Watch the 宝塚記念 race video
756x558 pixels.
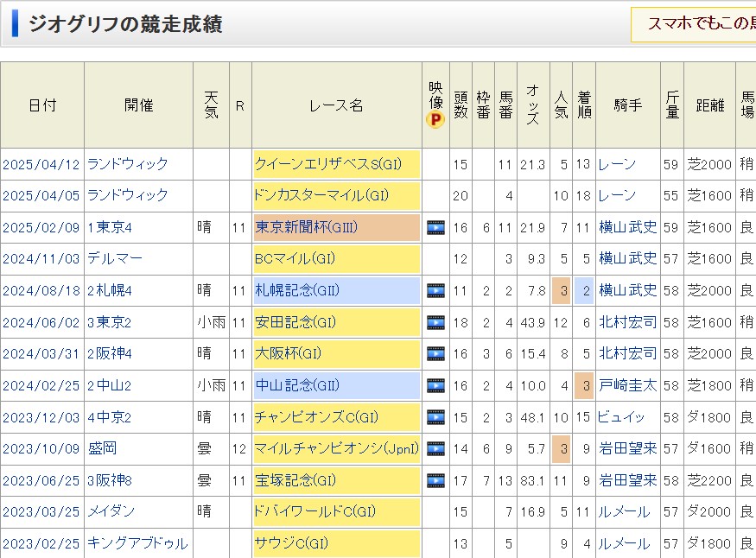pyautogui.click(x=435, y=481)
